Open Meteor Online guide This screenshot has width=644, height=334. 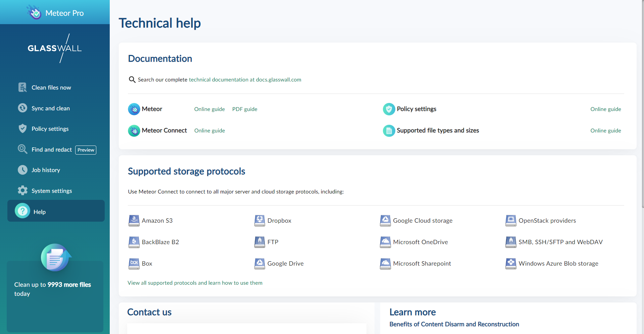tap(209, 109)
